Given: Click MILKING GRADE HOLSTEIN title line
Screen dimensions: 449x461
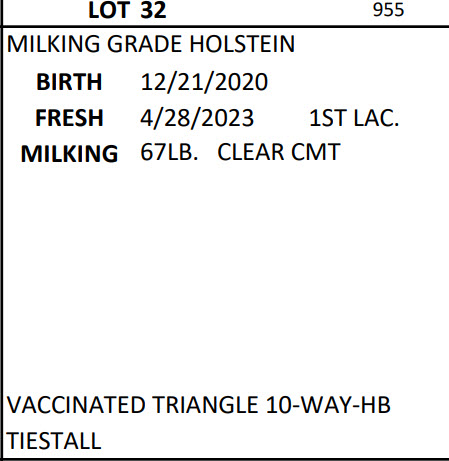Looking at the screenshot, I should 151,44.
